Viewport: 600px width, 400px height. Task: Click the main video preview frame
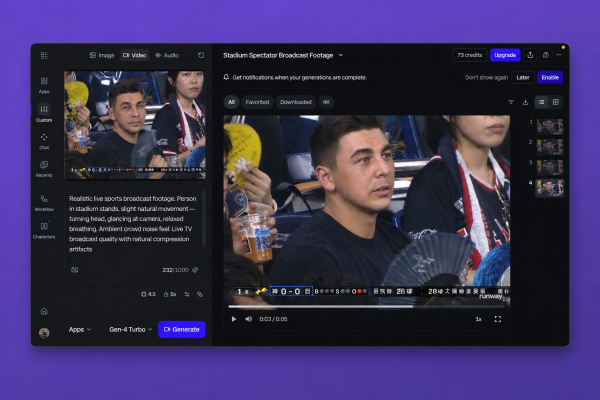click(367, 209)
